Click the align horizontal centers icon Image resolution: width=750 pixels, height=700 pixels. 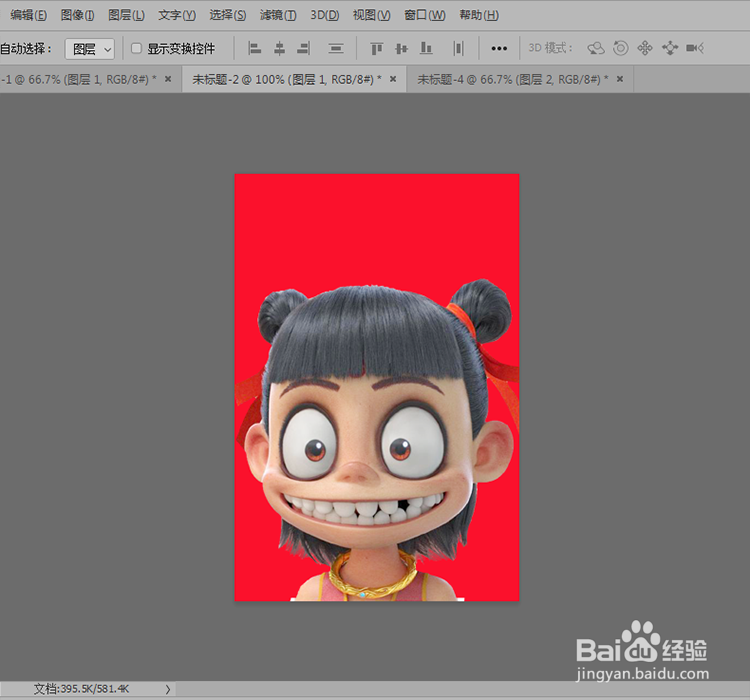pos(279,48)
